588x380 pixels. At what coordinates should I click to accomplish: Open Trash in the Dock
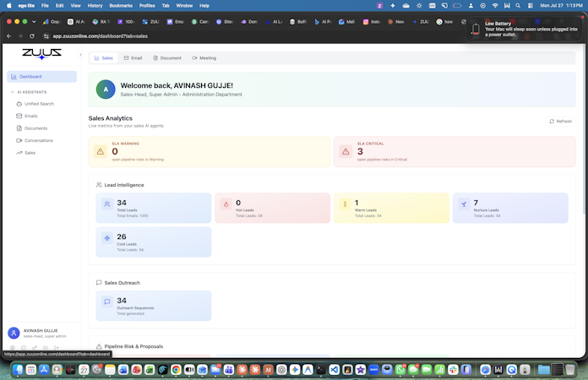[570, 370]
